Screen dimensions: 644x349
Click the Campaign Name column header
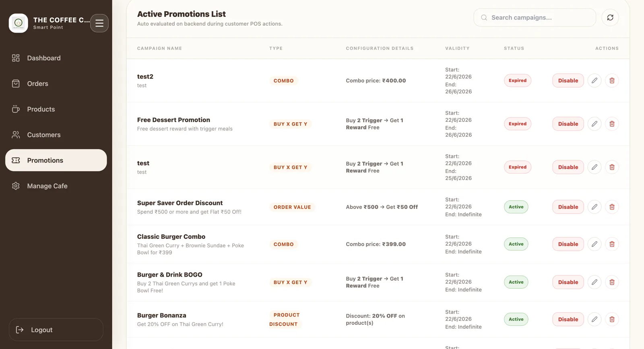[159, 48]
